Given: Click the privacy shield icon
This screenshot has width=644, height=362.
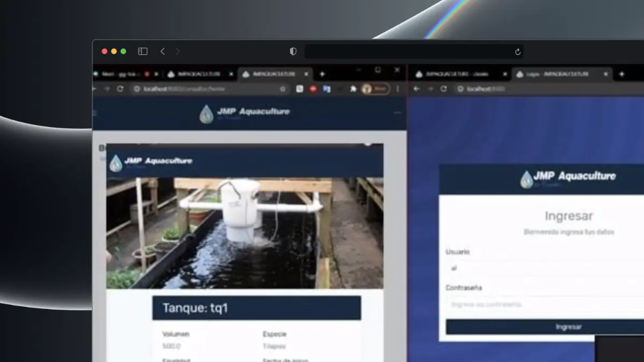Looking at the screenshot, I should point(293,51).
